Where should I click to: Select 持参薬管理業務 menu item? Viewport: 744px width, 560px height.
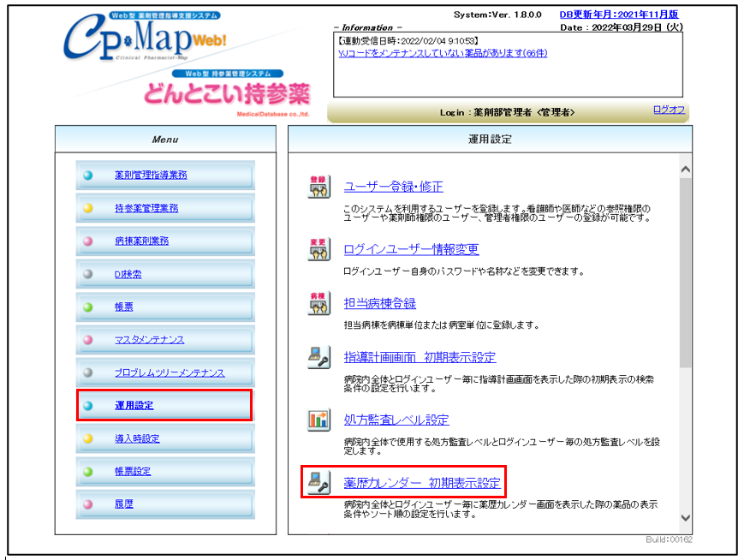click(x=146, y=208)
